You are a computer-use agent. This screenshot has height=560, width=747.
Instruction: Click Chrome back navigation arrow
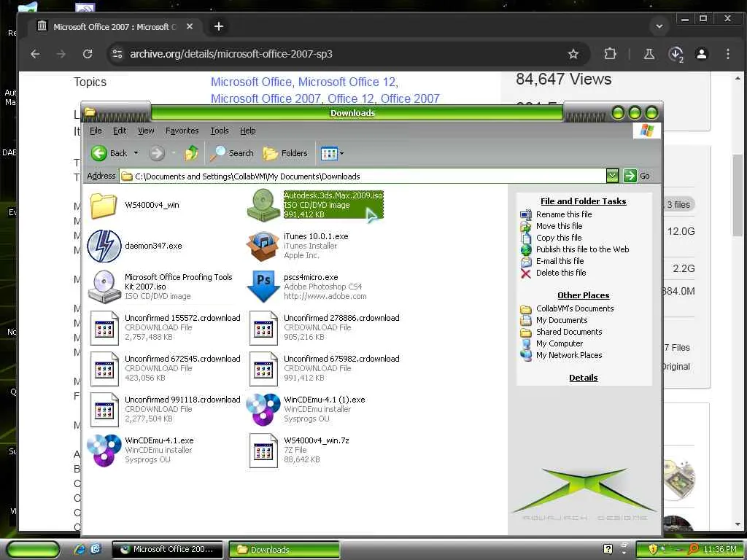(x=35, y=54)
